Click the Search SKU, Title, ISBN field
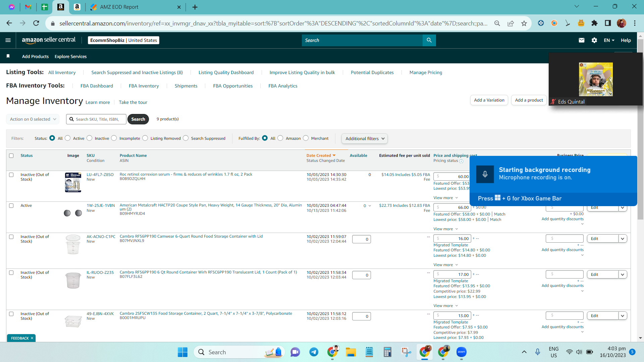This screenshot has width=644, height=362. pos(96,119)
